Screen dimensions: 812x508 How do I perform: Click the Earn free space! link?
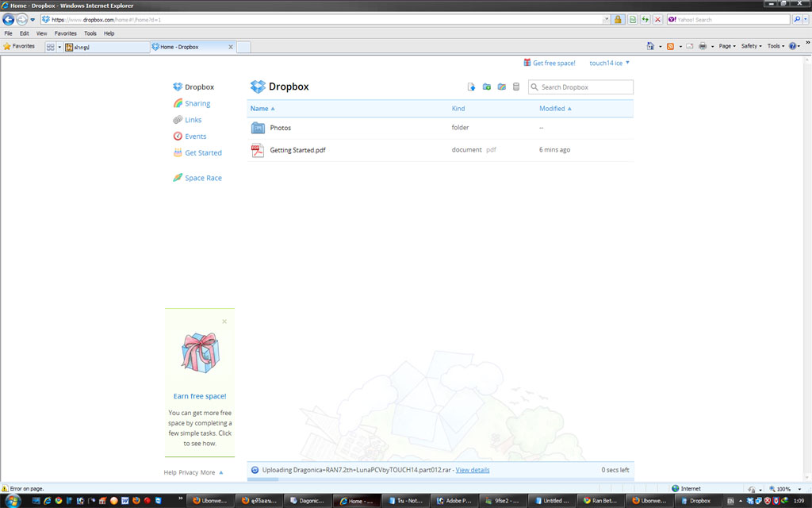coord(200,396)
